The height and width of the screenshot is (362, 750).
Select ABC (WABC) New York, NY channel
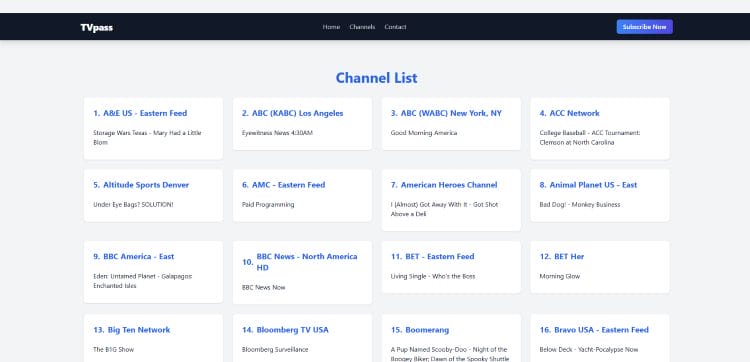click(451, 113)
